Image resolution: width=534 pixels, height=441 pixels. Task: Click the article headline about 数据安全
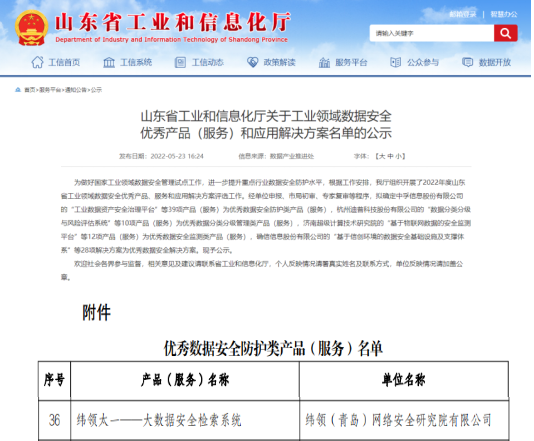pyautogui.click(x=266, y=125)
